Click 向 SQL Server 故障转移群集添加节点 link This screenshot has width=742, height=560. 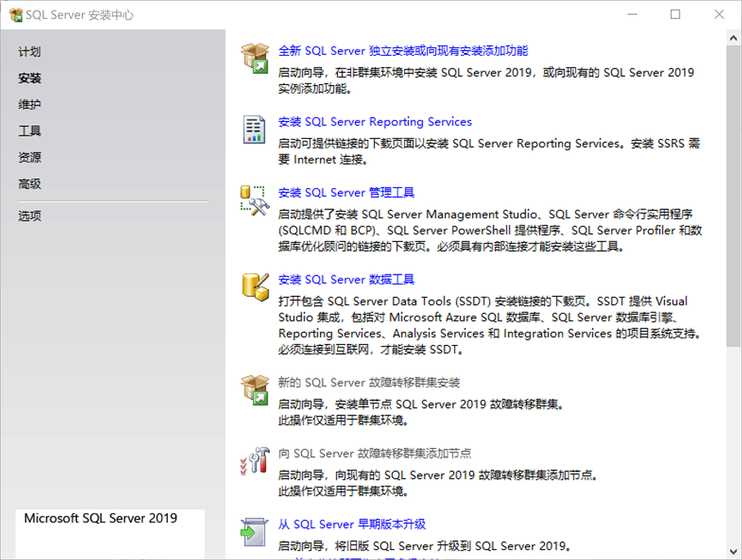pos(375,454)
